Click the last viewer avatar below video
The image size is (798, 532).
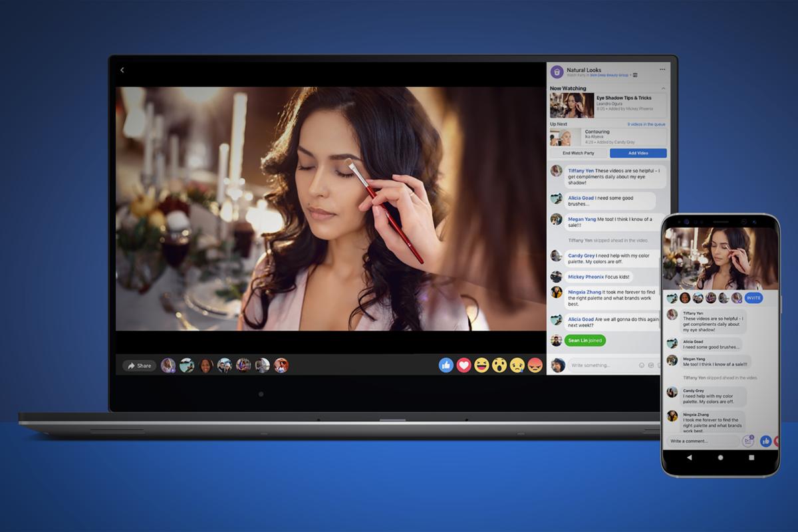281,365
